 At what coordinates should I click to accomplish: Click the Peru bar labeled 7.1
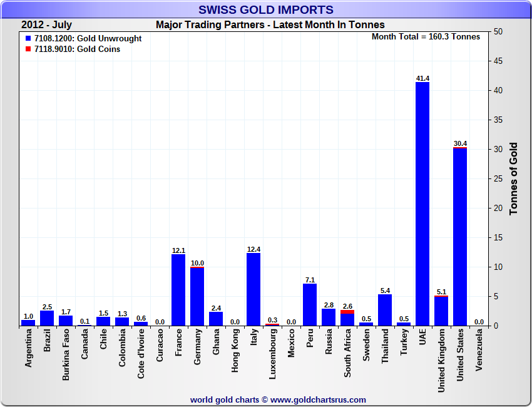click(310, 305)
